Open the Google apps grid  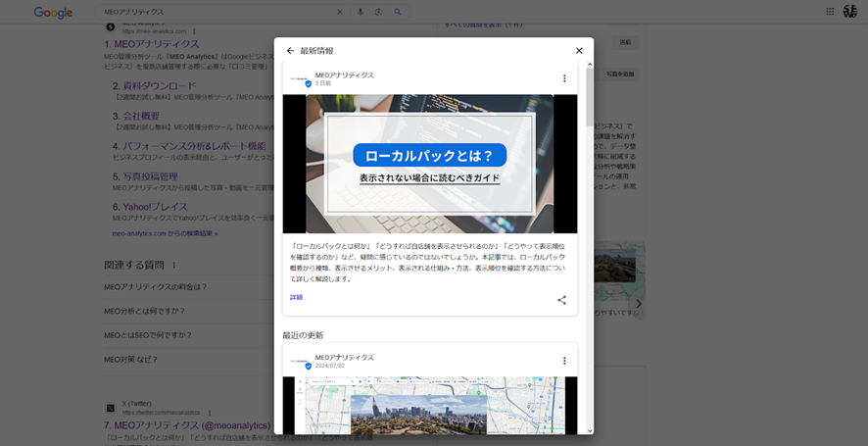(x=830, y=12)
